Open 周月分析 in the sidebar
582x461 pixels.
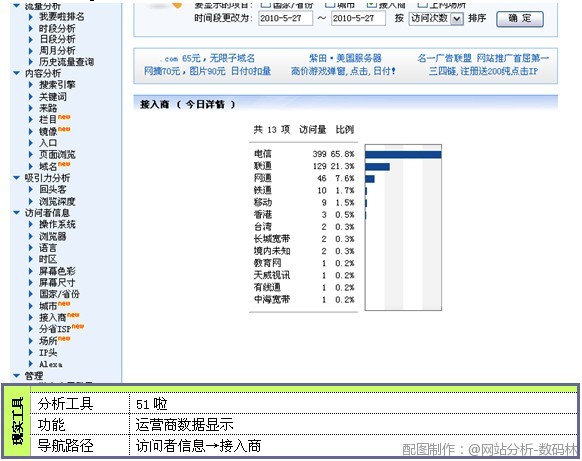pyautogui.click(x=57, y=50)
